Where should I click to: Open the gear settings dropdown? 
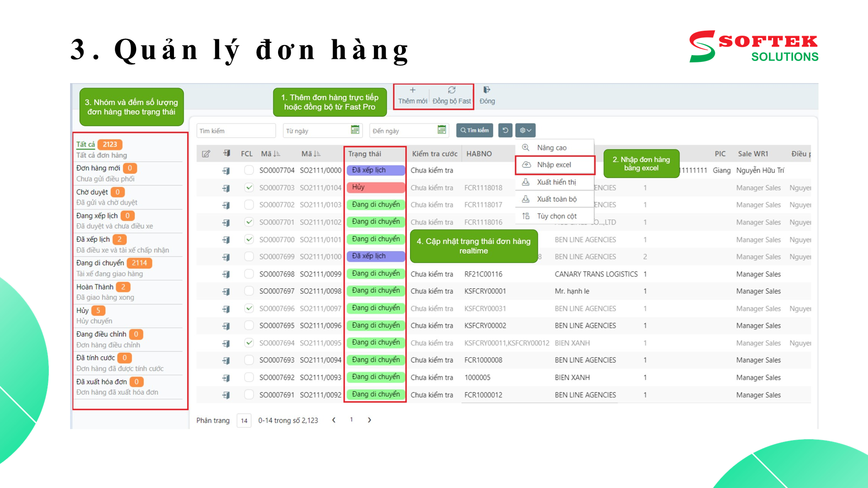tap(525, 130)
